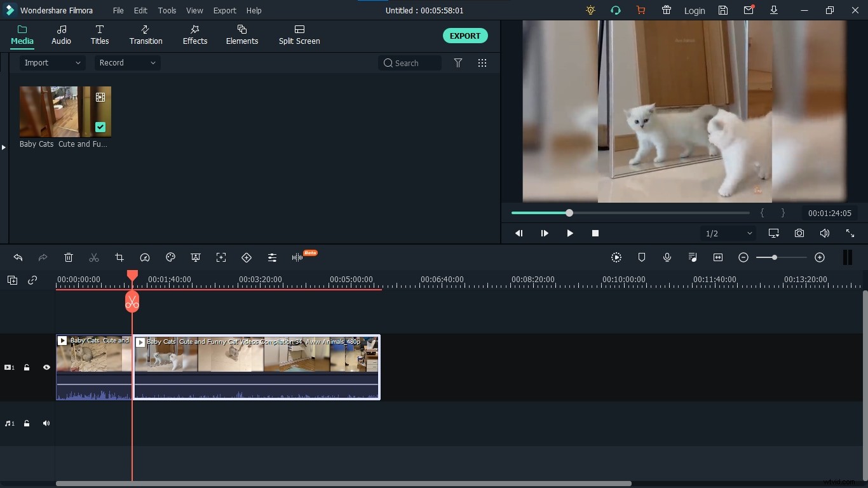Mute the audio track

46,424
